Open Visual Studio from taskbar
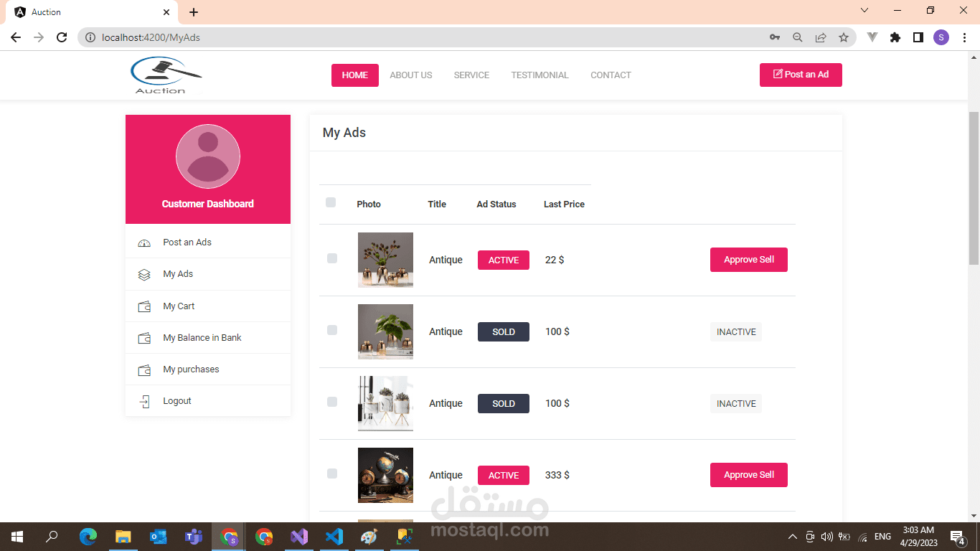The width and height of the screenshot is (980, 551). pyautogui.click(x=299, y=537)
